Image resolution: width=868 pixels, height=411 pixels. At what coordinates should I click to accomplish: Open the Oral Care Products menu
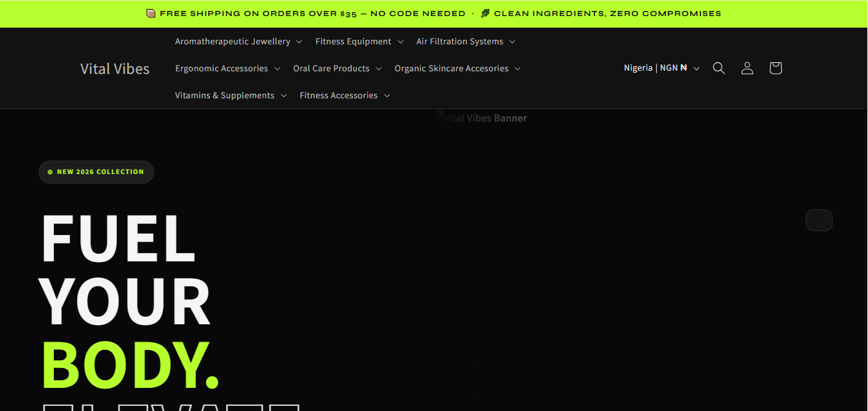point(337,68)
